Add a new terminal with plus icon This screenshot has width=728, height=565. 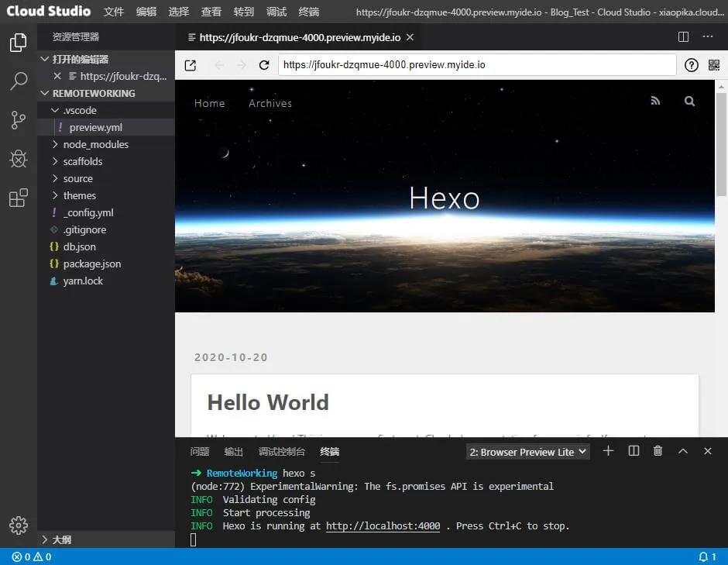point(608,451)
